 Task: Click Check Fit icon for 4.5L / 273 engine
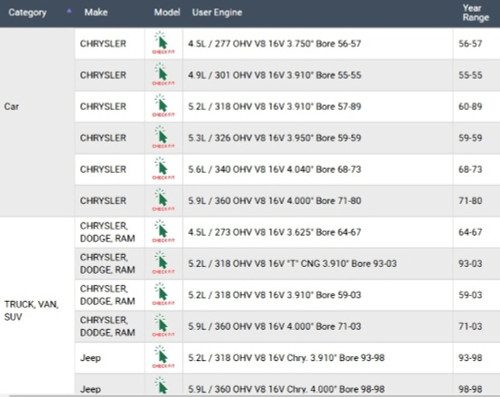(163, 231)
